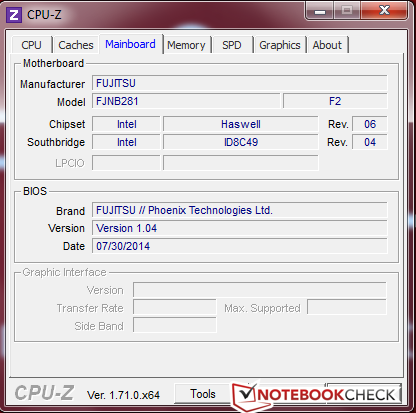Switch to the CPU tab

(32, 45)
